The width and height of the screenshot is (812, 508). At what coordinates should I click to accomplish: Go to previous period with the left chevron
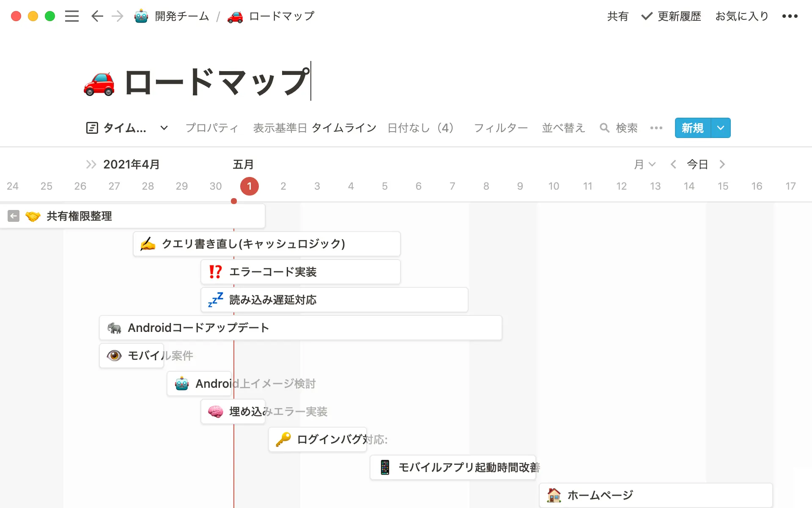[673, 164]
